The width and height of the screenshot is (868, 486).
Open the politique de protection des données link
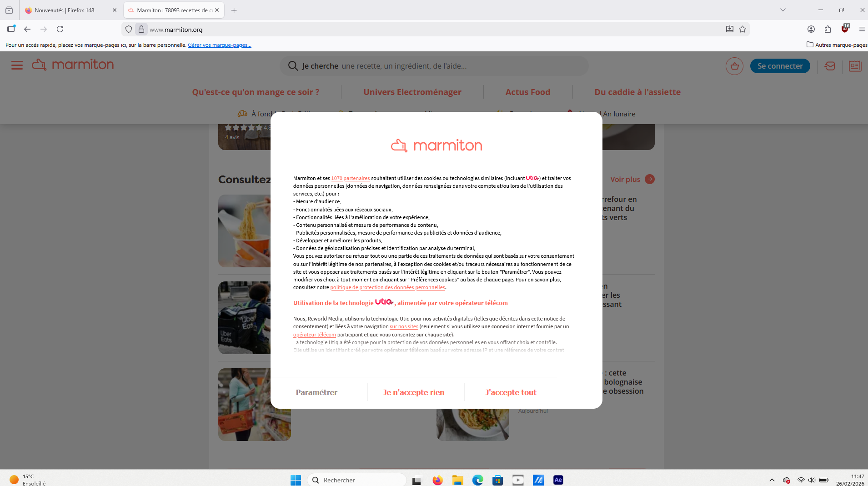coord(387,287)
